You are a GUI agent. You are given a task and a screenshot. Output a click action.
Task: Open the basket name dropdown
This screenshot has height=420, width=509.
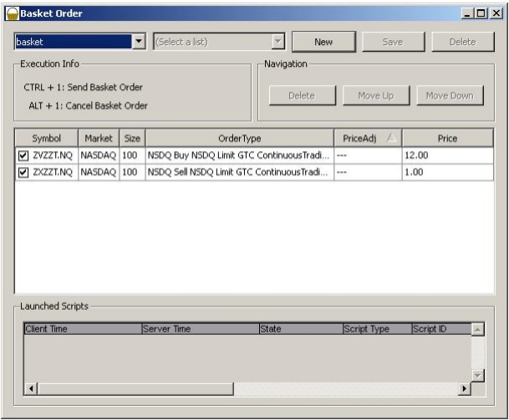[x=139, y=42]
